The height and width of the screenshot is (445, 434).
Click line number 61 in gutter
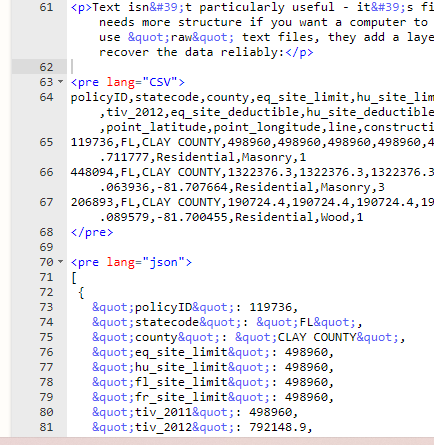(46, 7)
